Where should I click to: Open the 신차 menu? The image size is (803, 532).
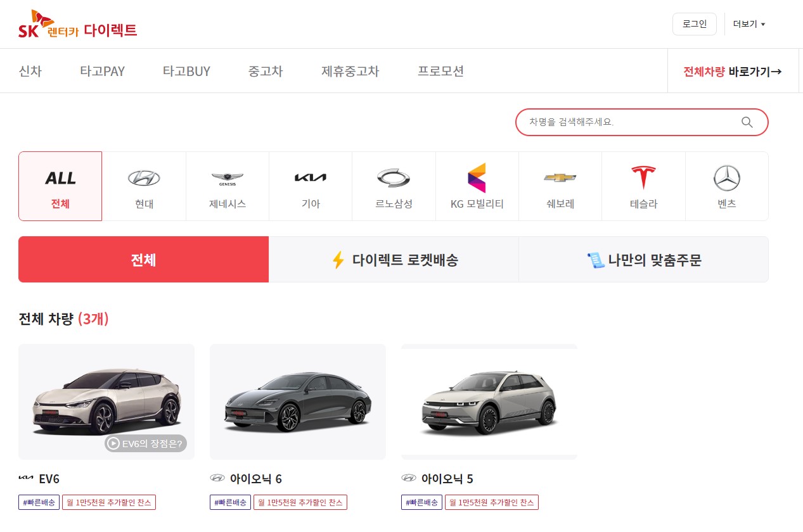(x=30, y=71)
